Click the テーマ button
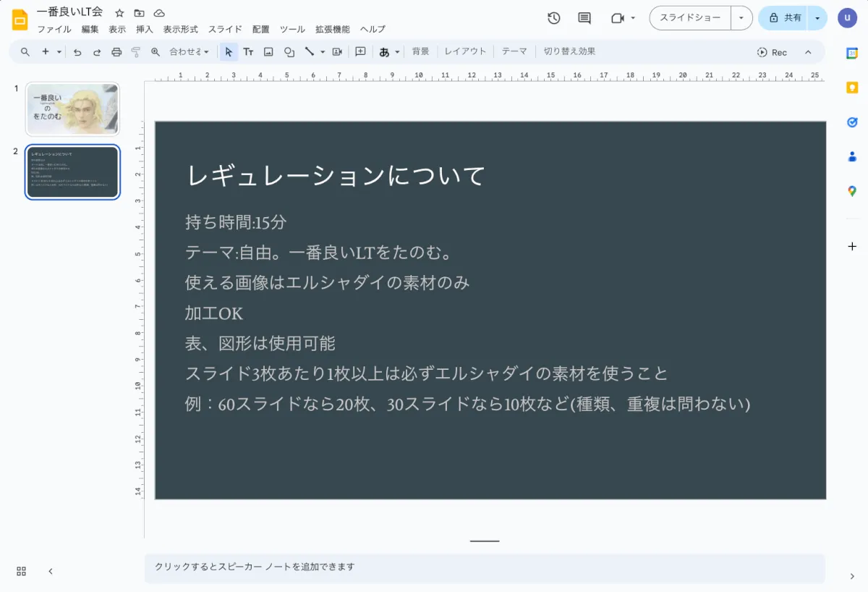The width and height of the screenshot is (868, 592). pos(514,51)
